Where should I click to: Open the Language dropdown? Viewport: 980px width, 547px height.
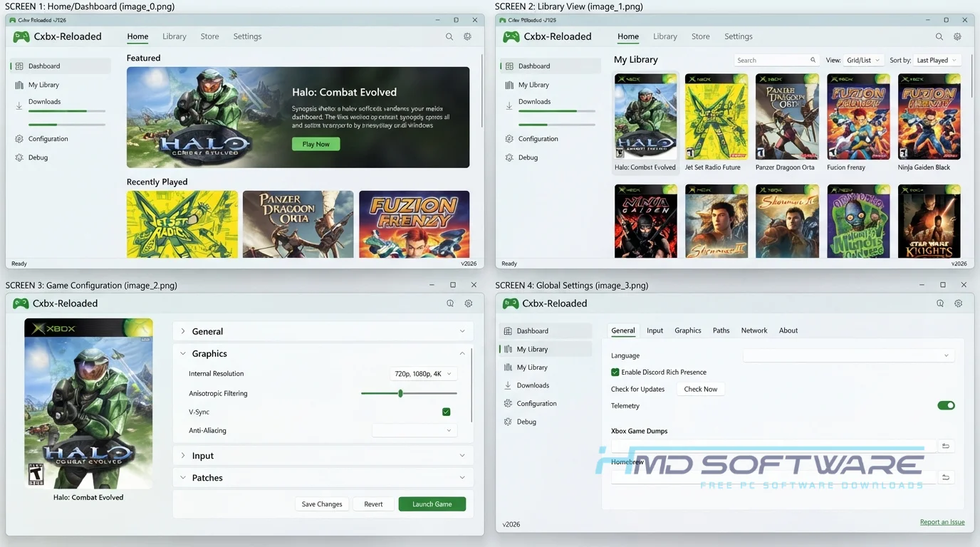click(x=848, y=355)
